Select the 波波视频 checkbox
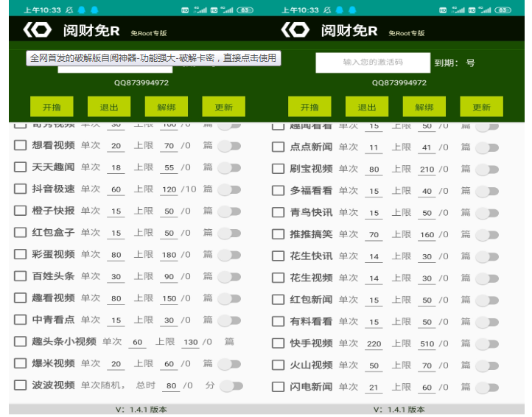The image size is (532, 417). tap(21, 385)
